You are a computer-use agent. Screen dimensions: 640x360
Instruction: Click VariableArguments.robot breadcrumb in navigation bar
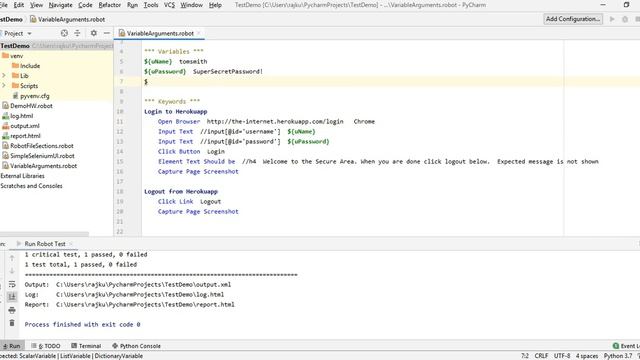tap(67, 19)
